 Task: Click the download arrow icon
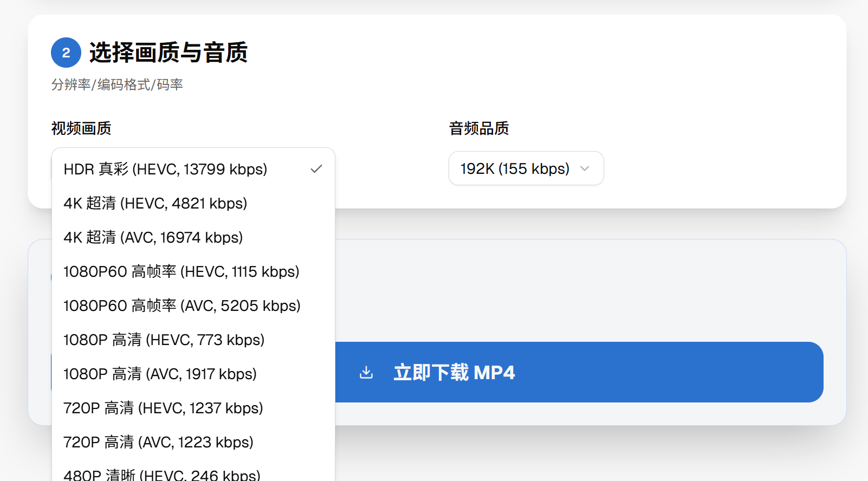coord(366,372)
